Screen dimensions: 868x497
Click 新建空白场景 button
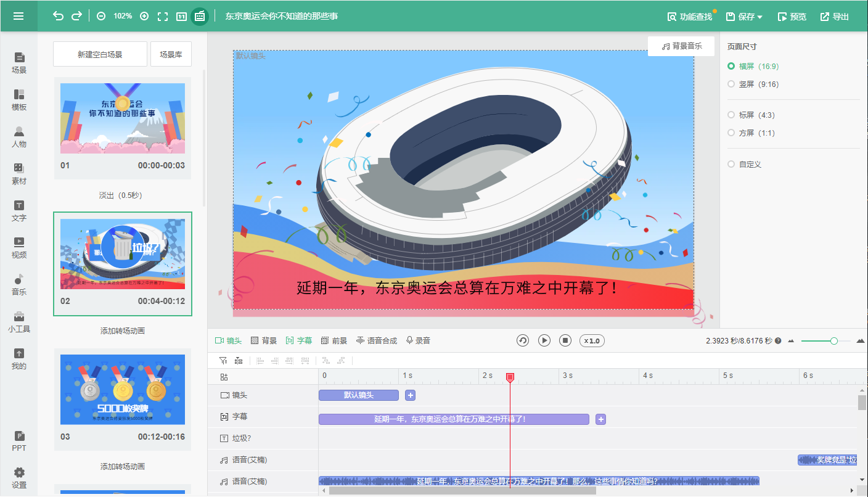[100, 54]
